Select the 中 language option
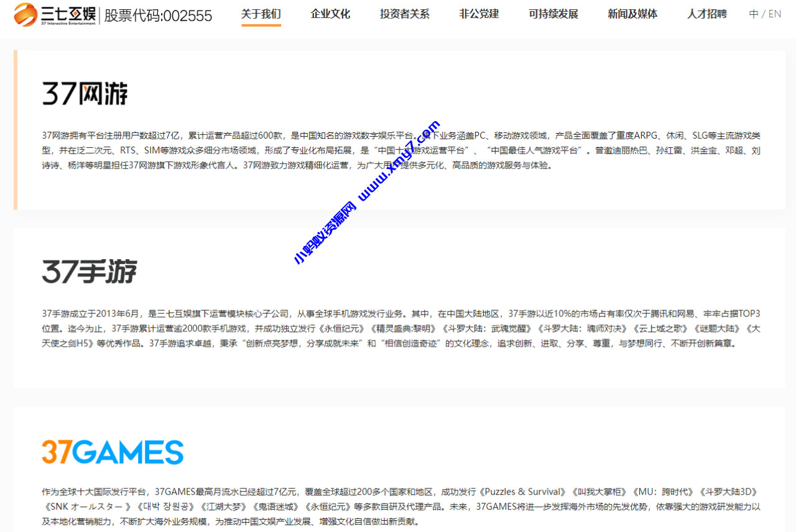 pos(753,14)
